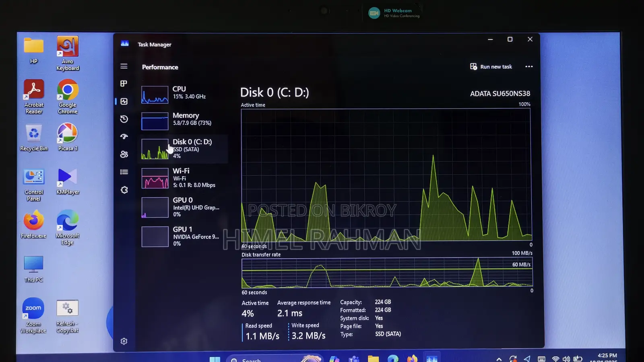Screen dimensions: 644x362
Task: Click the Disk transfer rate graph
Action: click(387, 273)
